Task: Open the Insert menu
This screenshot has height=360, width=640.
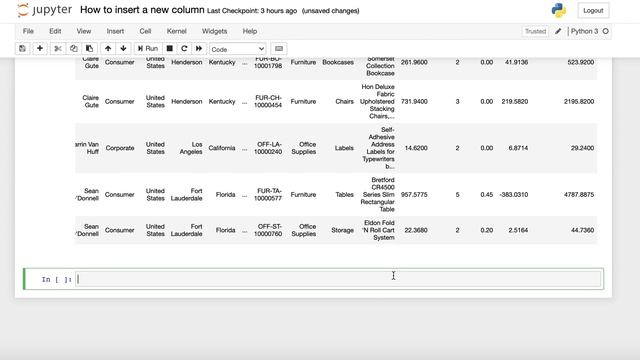Action: point(115,31)
